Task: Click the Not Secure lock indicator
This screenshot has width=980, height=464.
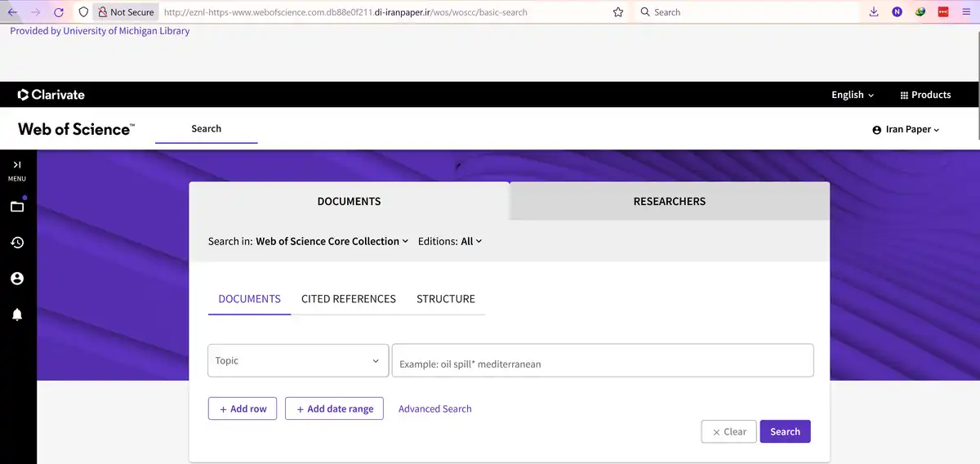Action: pyautogui.click(x=126, y=12)
